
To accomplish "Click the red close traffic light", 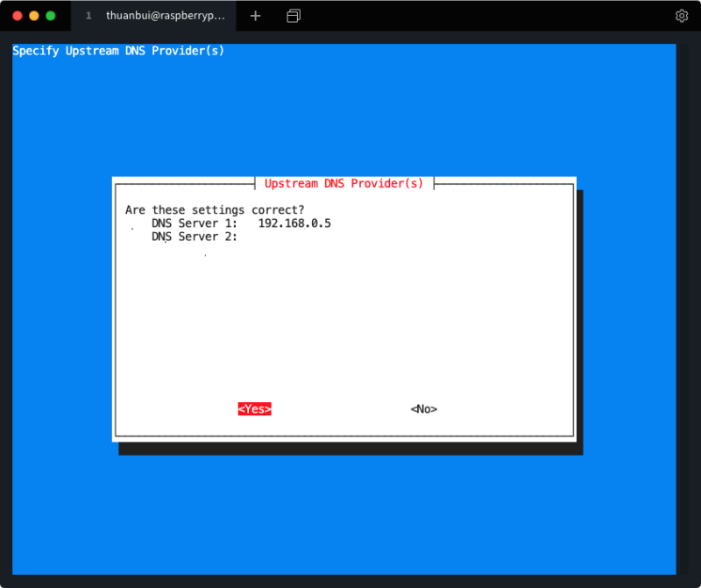I will pos(17,15).
